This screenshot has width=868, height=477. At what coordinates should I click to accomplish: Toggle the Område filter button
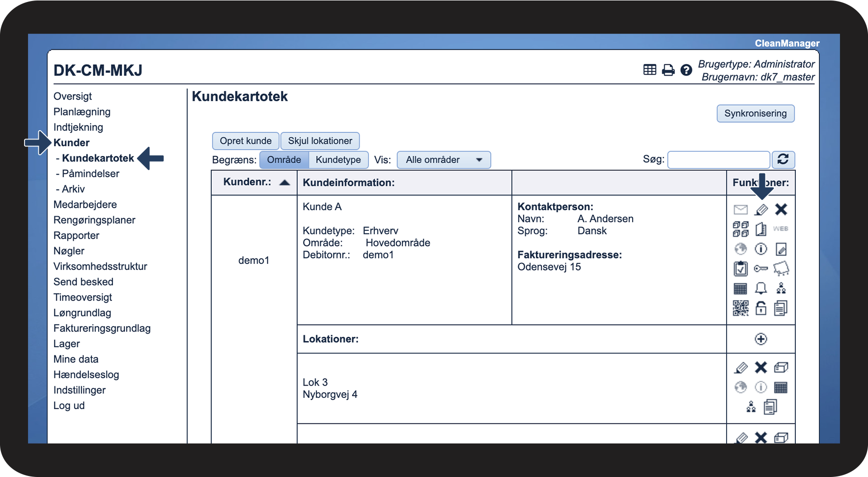tap(284, 160)
